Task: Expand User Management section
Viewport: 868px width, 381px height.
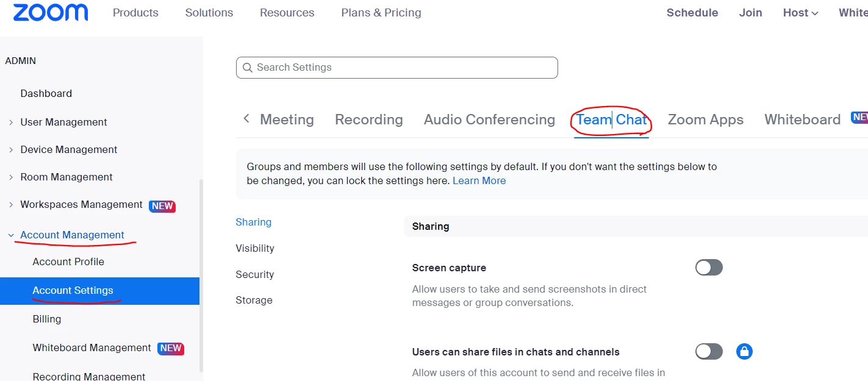Action: pos(11,123)
